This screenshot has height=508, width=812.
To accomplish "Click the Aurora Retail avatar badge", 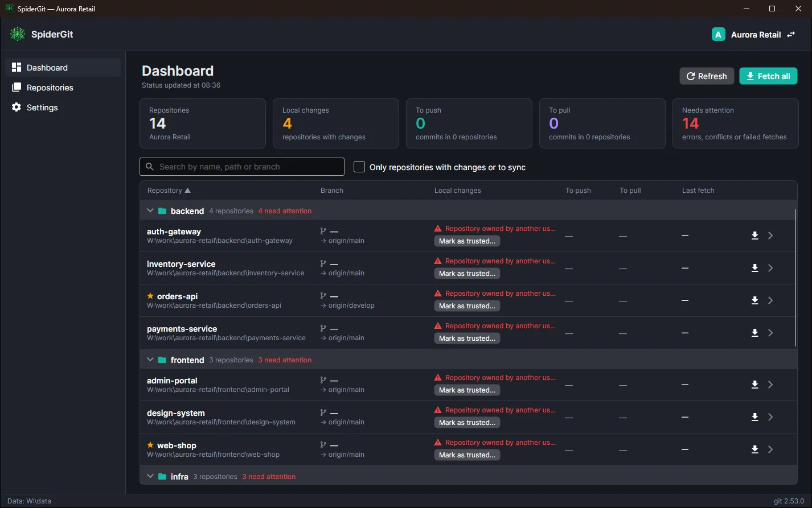I will pos(718,35).
